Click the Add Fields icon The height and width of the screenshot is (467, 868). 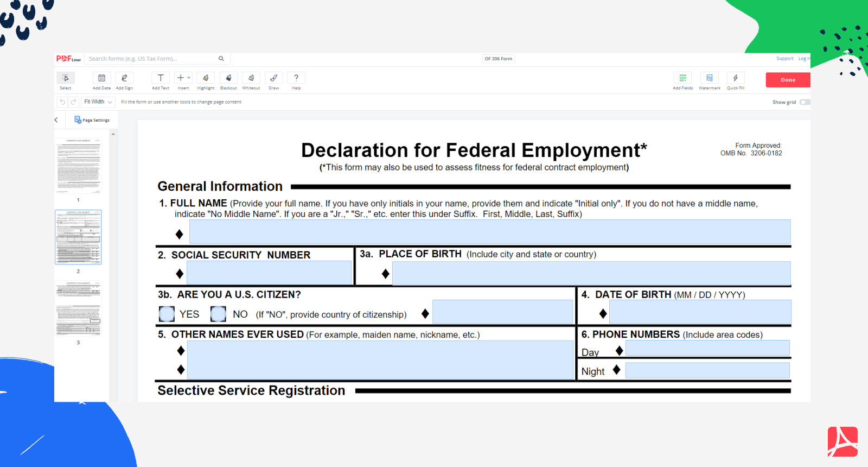[683, 79]
